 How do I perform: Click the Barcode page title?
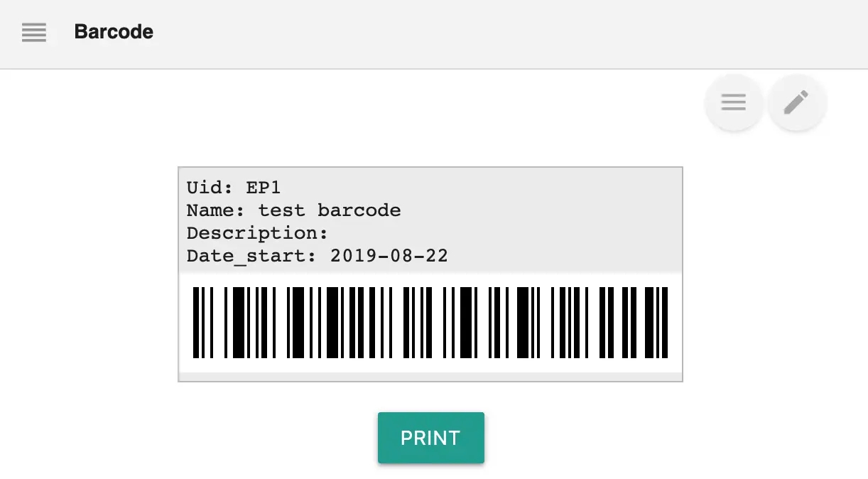pyautogui.click(x=114, y=32)
